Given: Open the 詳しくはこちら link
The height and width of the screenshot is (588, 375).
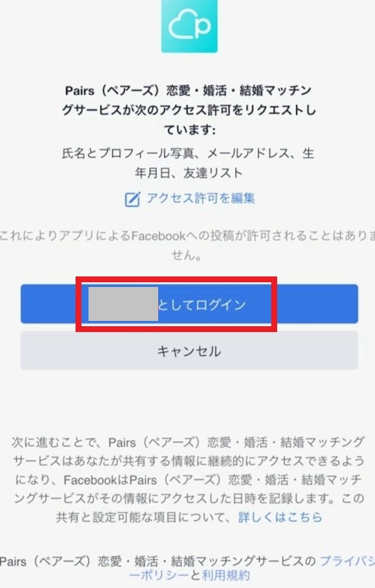Looking at the screenshot, I should [281, 517].
